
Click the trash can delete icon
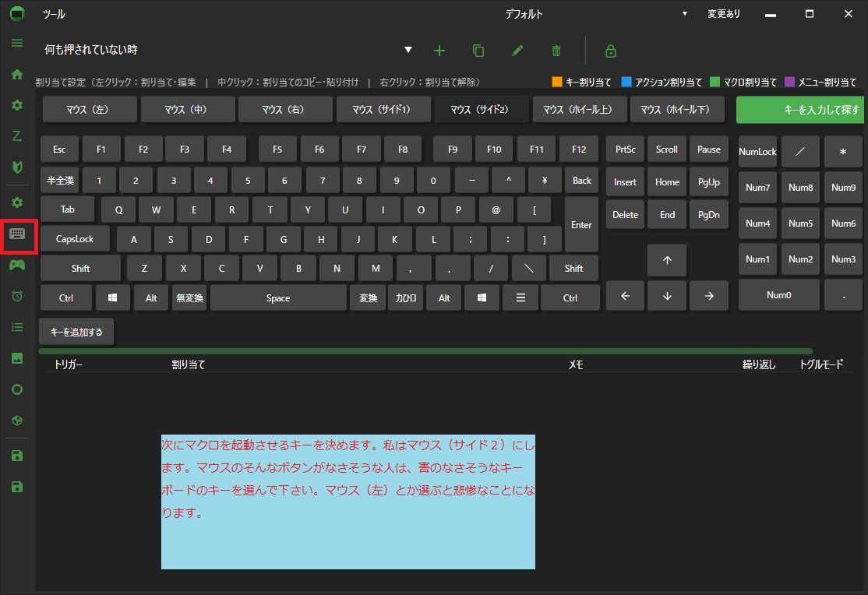pyautogui.click(x=556, y=51)
